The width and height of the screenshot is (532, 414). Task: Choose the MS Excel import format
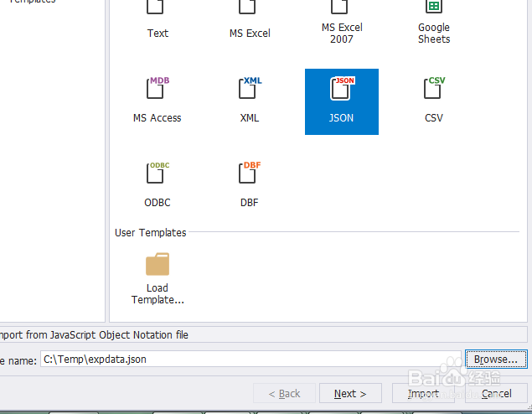250,20
